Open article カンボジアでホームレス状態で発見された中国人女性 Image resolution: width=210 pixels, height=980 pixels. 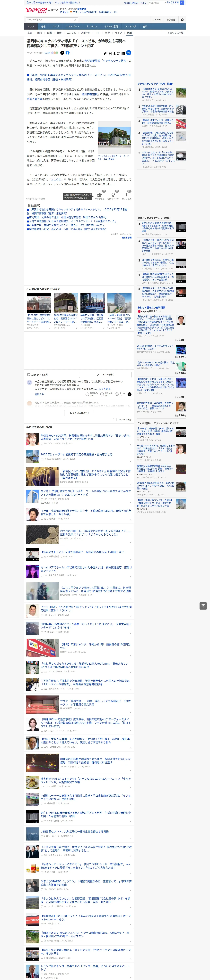coord(86,569)
